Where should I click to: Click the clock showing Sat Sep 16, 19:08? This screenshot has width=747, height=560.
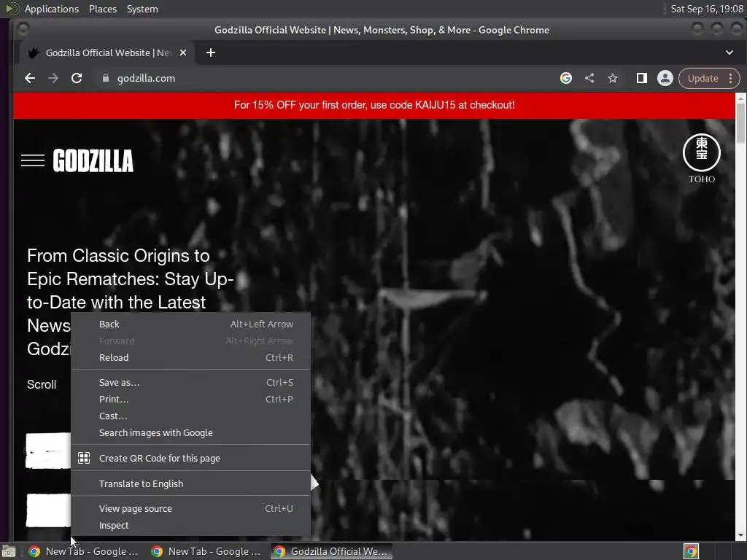706,9
